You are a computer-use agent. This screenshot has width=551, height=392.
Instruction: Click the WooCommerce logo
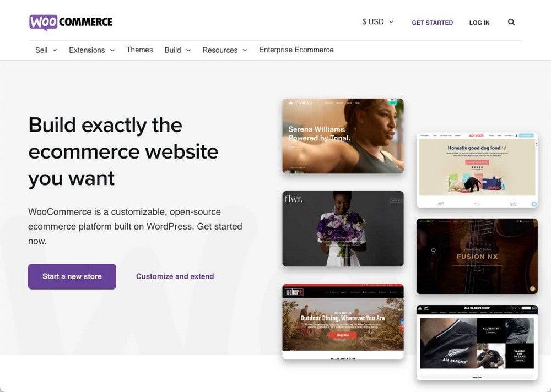[71, 22]
